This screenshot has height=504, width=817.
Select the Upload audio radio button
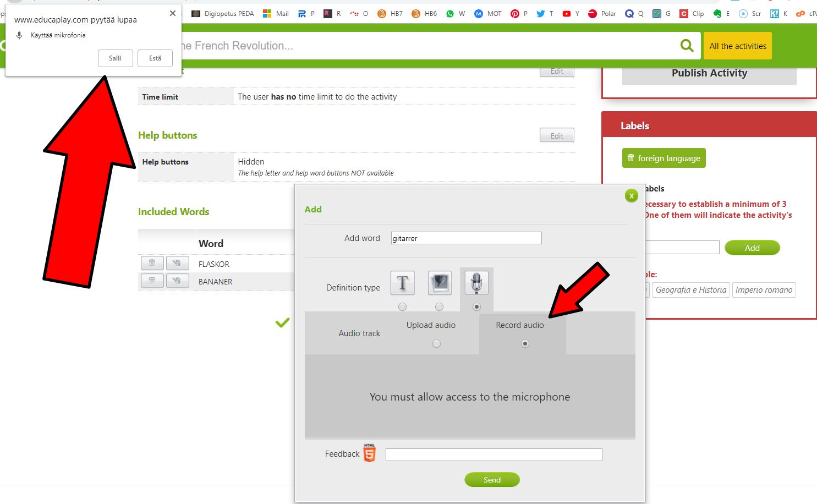[436, 344]
